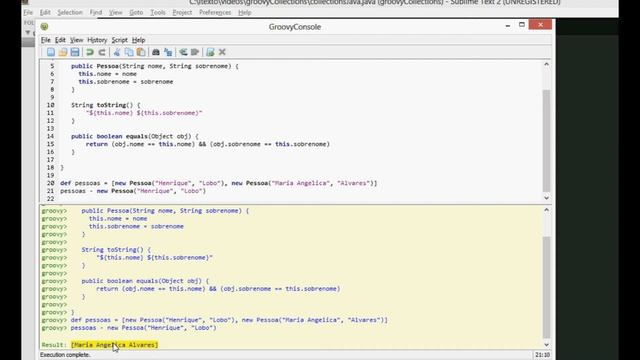Click editor scrollbar down arrow

[x=547, y=198]
